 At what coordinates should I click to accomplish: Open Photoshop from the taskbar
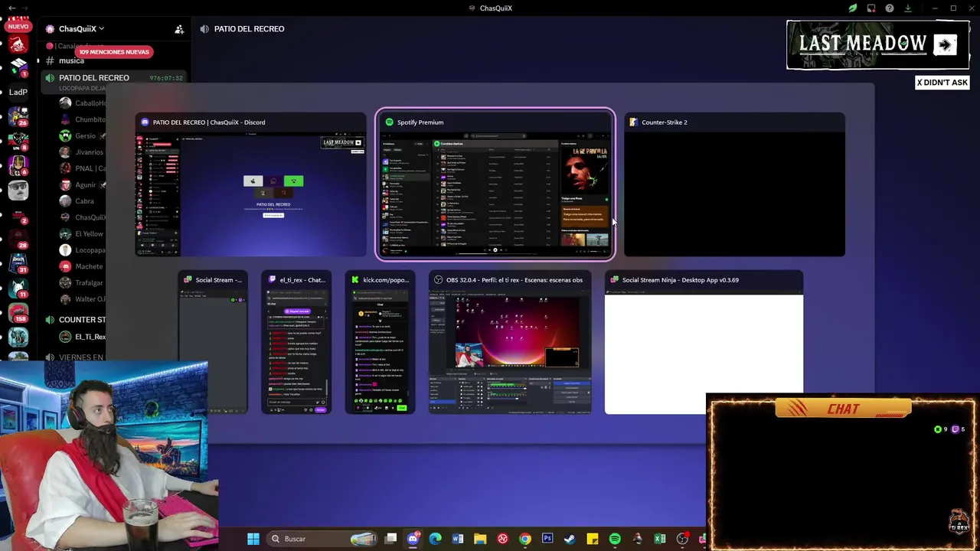[547, 539]
